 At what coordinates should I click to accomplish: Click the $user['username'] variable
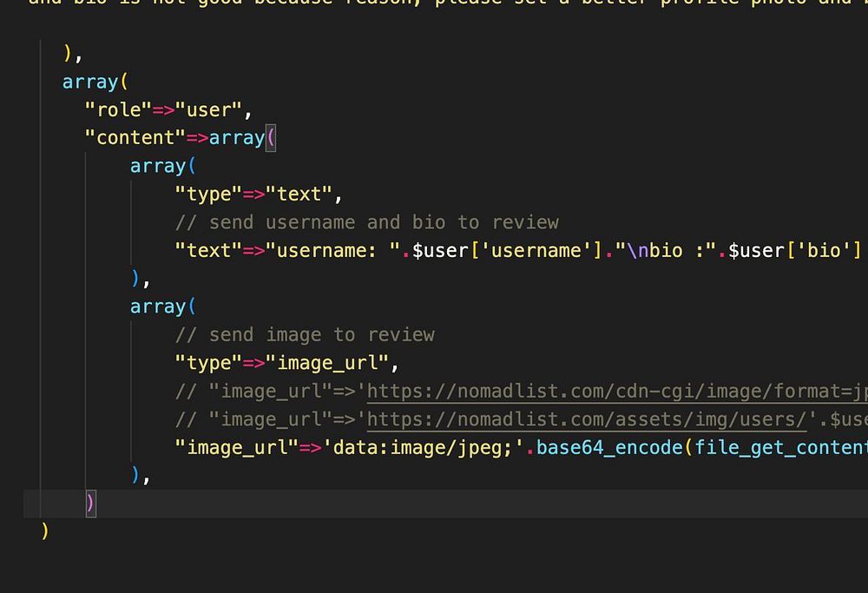[x=508, y=250]
